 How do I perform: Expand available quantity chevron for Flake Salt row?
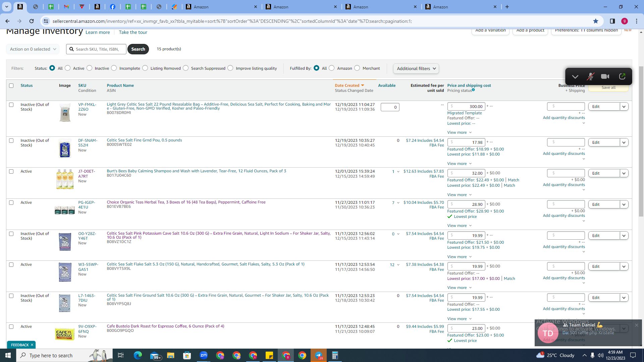point(398,265)
